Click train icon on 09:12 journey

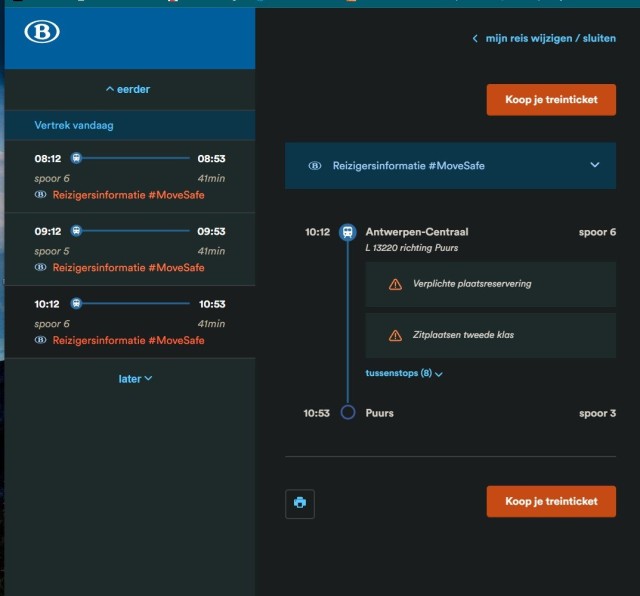tap(77, 231)
